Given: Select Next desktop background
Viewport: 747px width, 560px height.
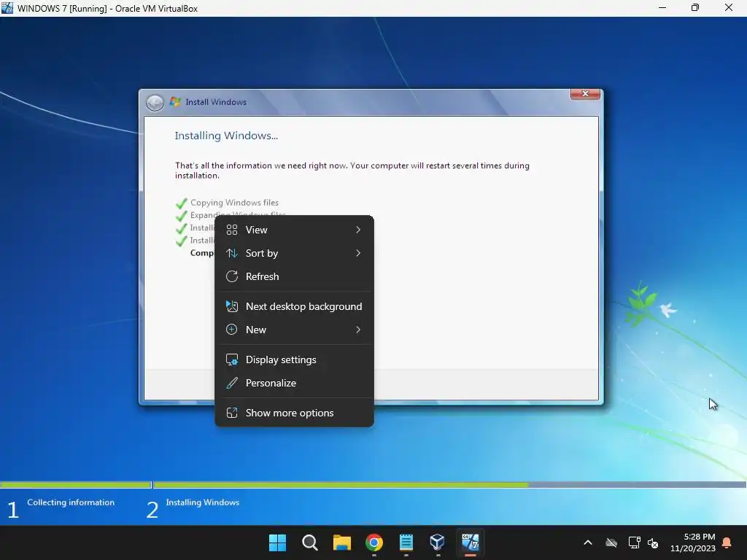Looking at the screenshot, I should [x=294, y=307].
